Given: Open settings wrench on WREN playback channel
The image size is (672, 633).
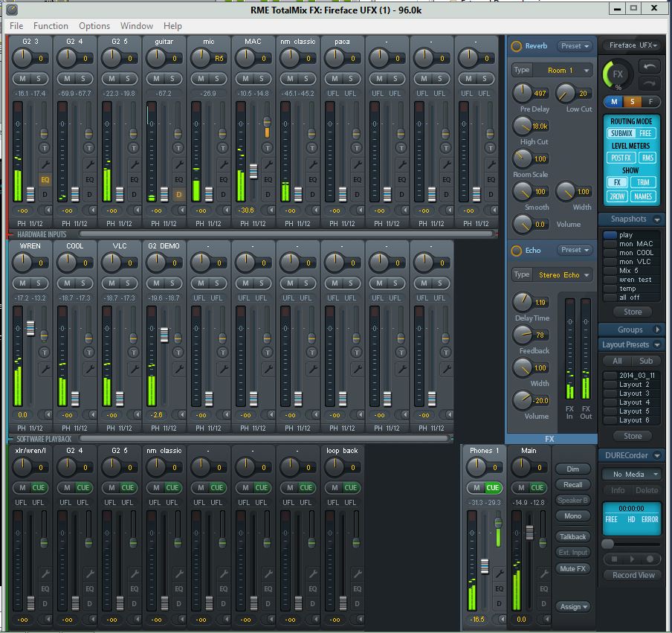Looking at the screenshot, I should point(45,368).
